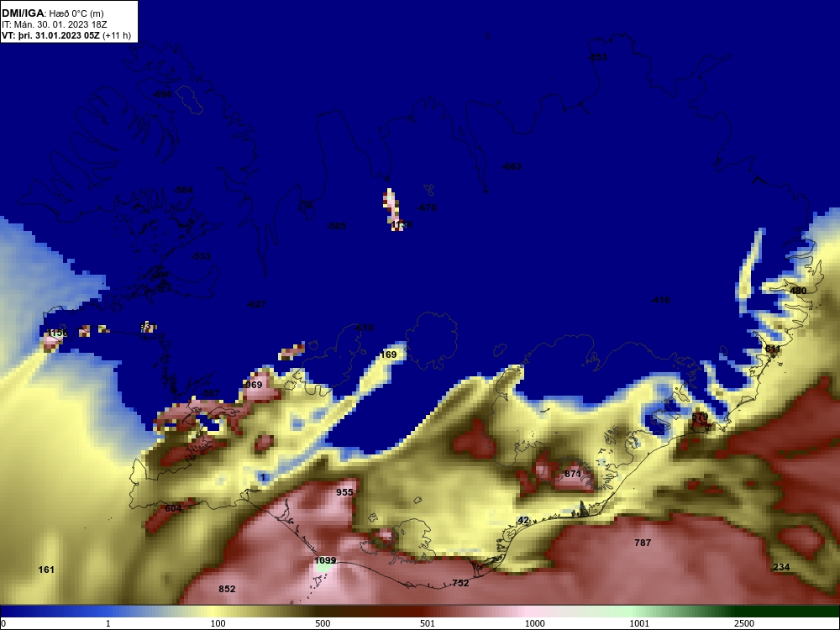
Task: Click the 752 value near the coast
Action: (460, 583)
